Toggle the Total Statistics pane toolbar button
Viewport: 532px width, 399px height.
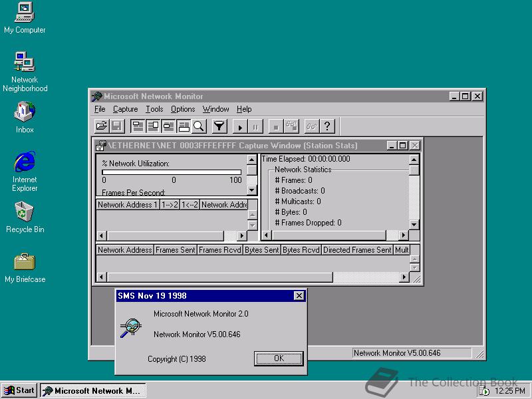click(x=153, y=126)
